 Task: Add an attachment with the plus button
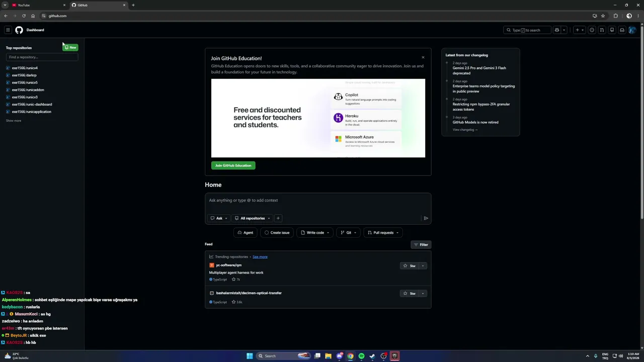[278, 218]
